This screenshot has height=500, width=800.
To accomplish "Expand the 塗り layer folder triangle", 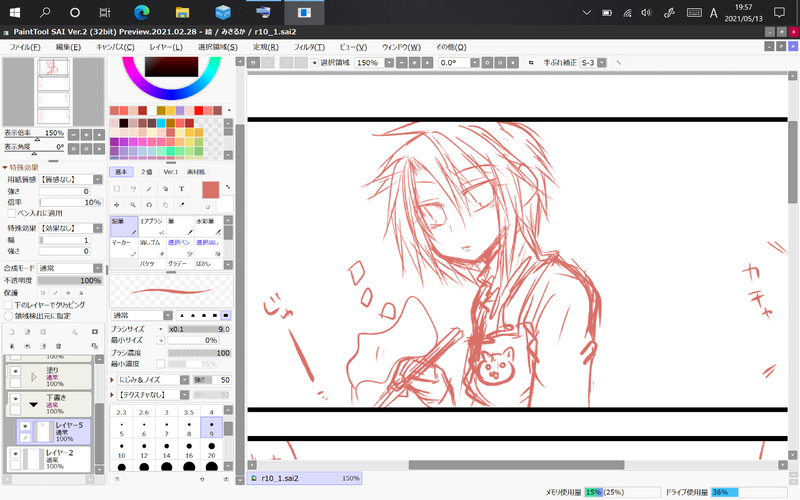I will click(34, 377).
